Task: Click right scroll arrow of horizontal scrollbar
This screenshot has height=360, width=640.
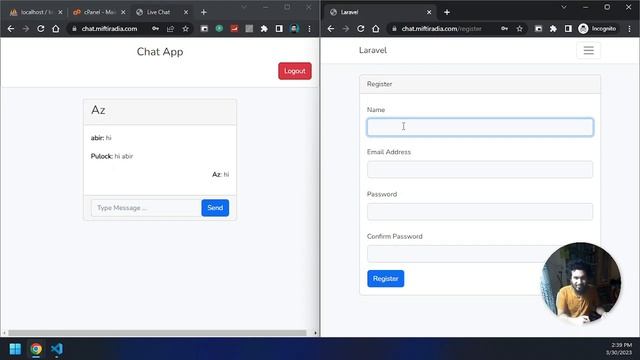Action: tap(315, 333)
